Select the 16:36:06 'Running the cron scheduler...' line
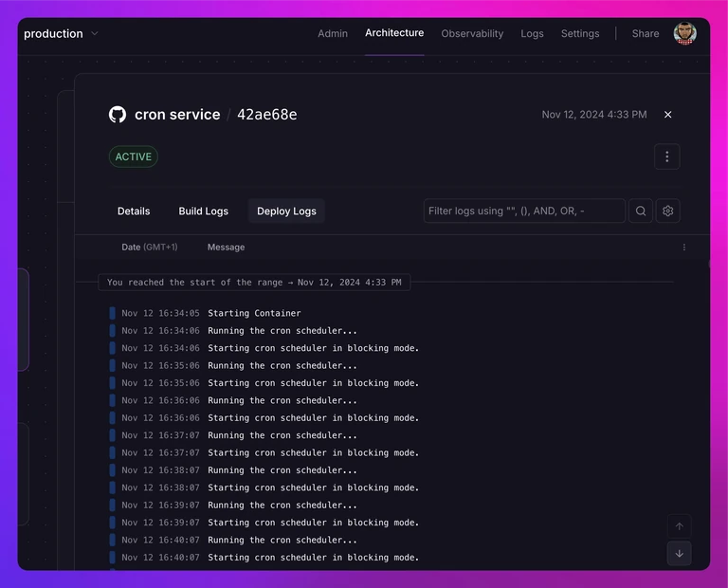The image size is (728, 588). point(282,400)
